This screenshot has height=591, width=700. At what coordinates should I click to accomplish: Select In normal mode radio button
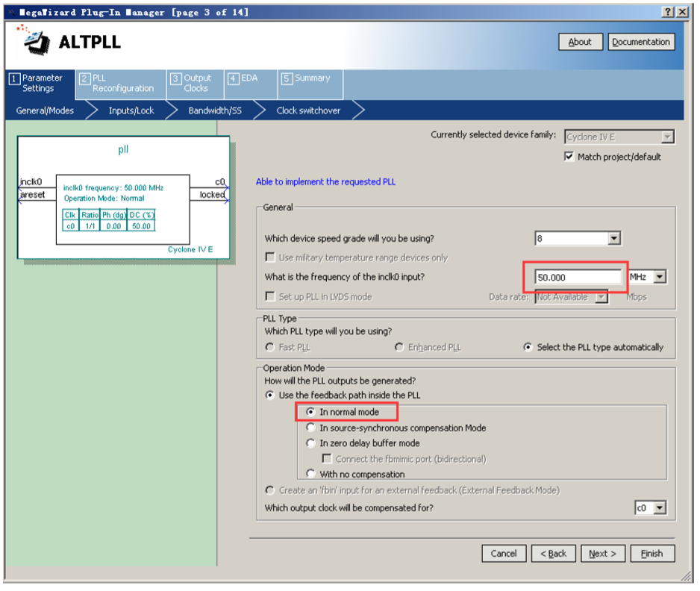(x=310, y=412)
